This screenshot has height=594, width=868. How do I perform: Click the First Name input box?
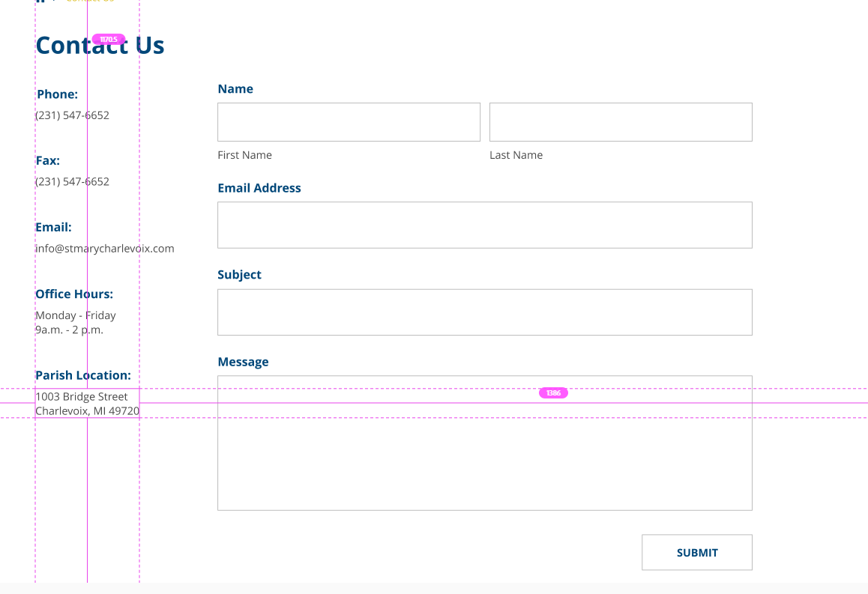[x=349, y=122]
